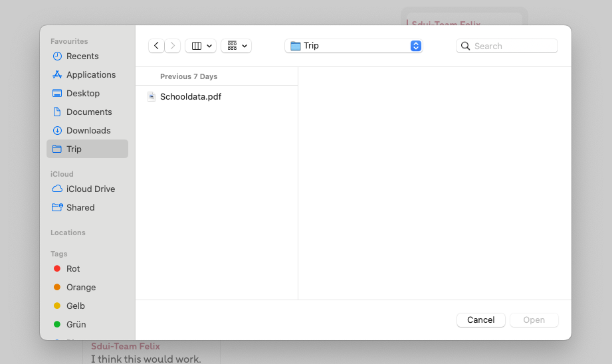Filter by the green Grün tag
The height and width of the screenshot is (364, 612).
(76, 325)
